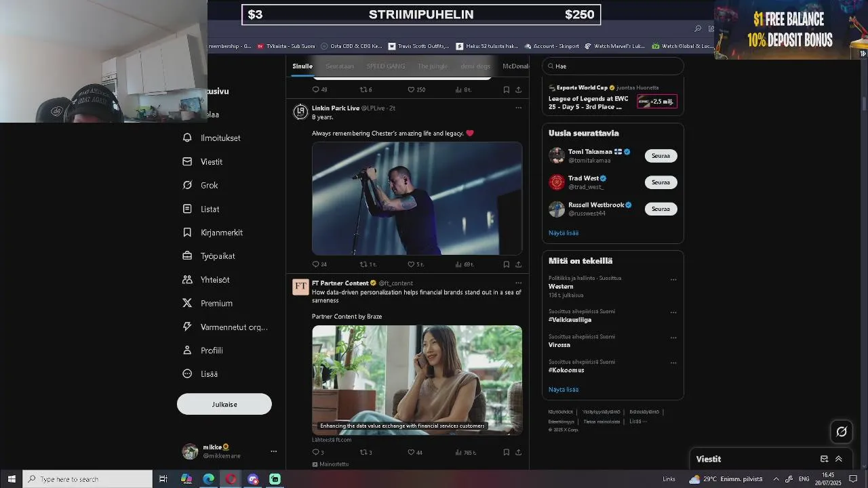This screenshot has width=868, height=488.
Task: Click the Julkaise post button
Action: [224, 404]
